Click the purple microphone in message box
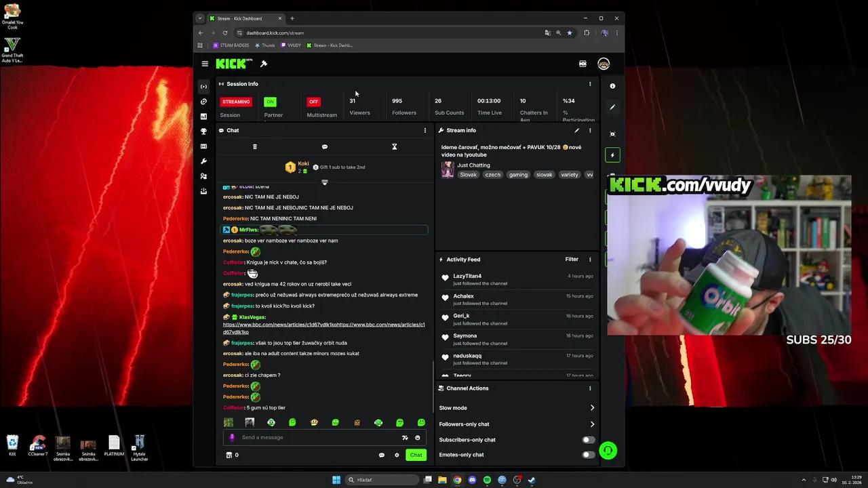 pyautogui.click(x=232, y=437)
